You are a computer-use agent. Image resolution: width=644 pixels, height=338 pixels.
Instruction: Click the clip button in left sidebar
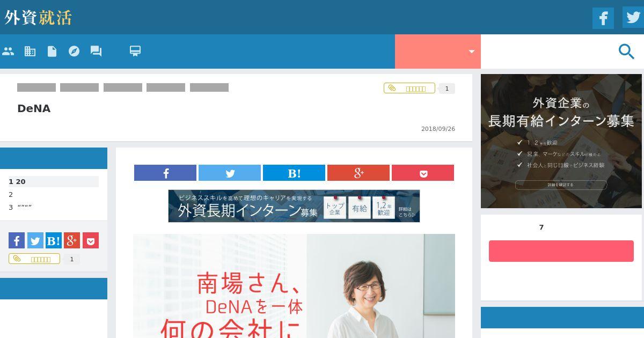pos(34,259)
